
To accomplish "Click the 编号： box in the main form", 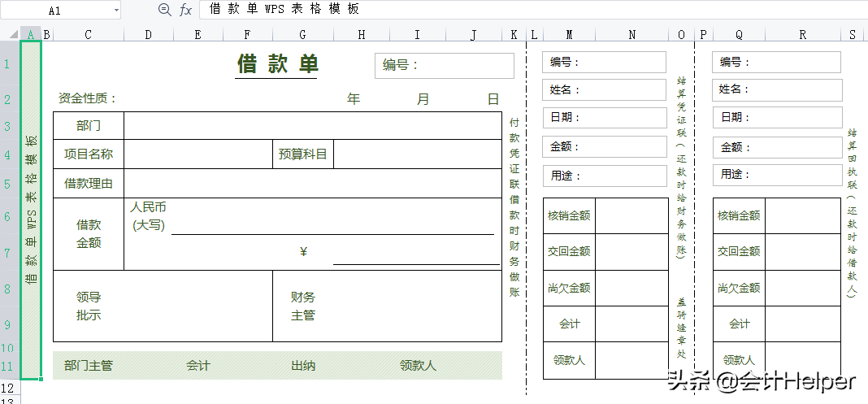I will click(444, 65).
